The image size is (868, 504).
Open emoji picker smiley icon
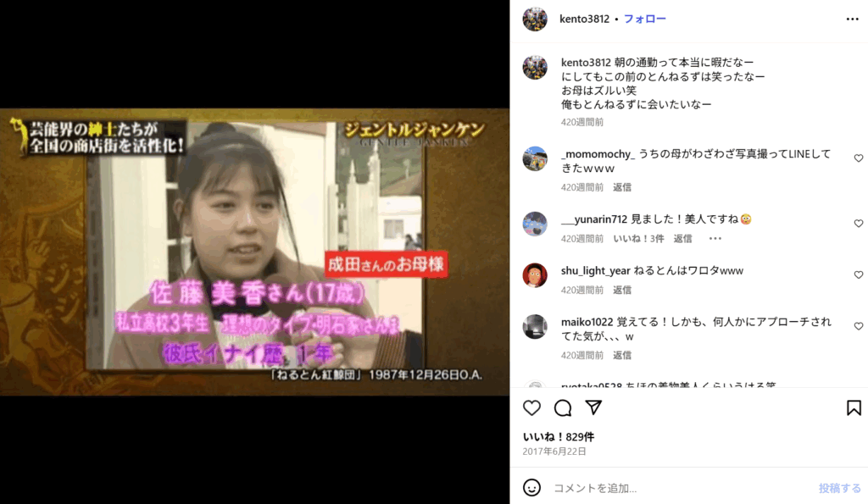531,487
